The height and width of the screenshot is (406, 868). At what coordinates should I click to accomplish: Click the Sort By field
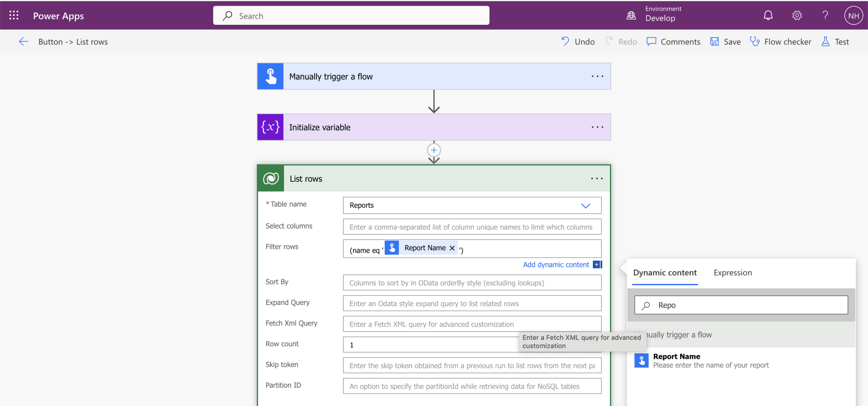pyautogui.click(x=472, y=283)
